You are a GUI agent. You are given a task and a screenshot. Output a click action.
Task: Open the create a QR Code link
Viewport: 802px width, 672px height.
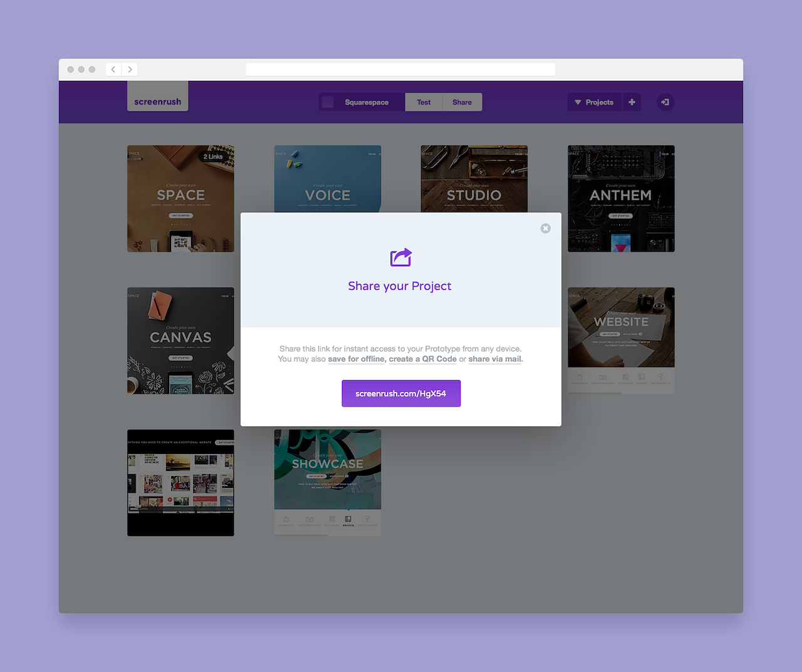(423, 359)
